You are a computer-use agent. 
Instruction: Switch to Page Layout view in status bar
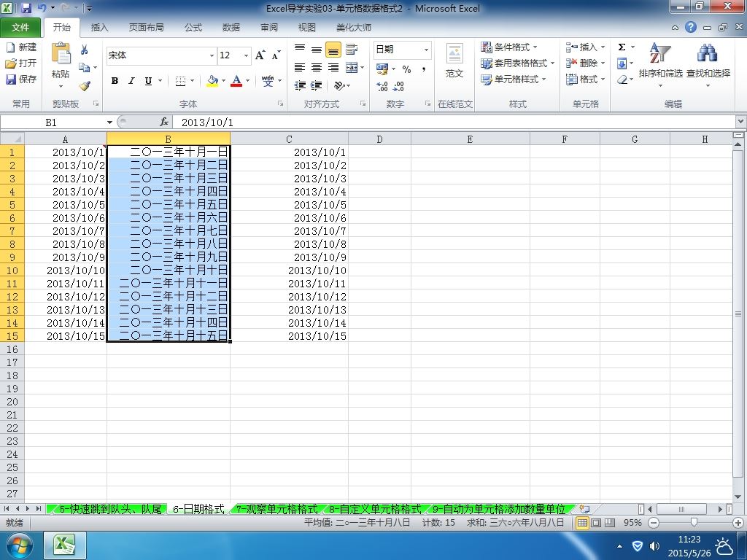point(596,522)
